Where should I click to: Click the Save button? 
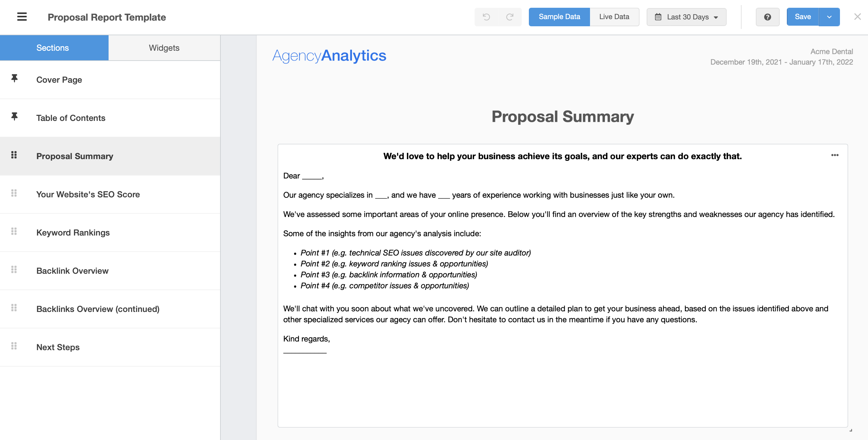click(803, 17)
